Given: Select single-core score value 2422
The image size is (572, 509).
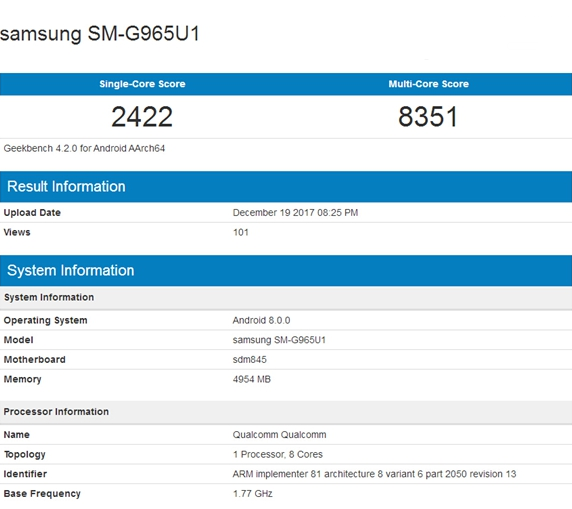Looking at the screenshot, I should 142,117.
